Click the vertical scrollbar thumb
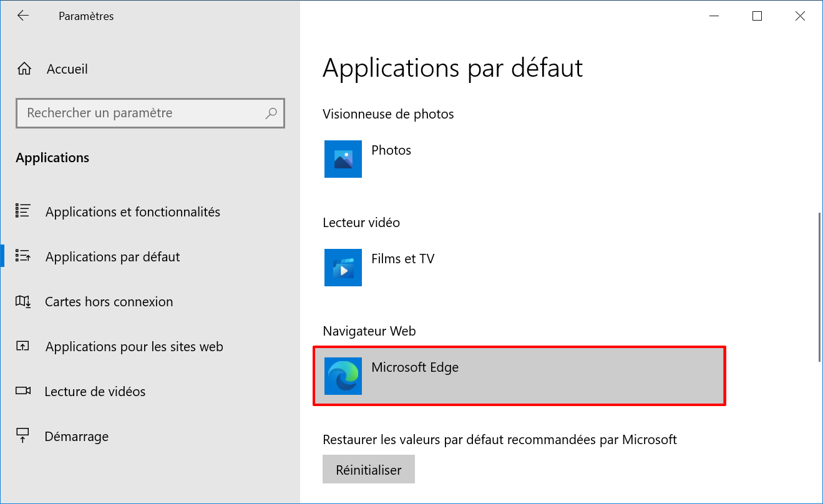 click(x=819, y=287)
